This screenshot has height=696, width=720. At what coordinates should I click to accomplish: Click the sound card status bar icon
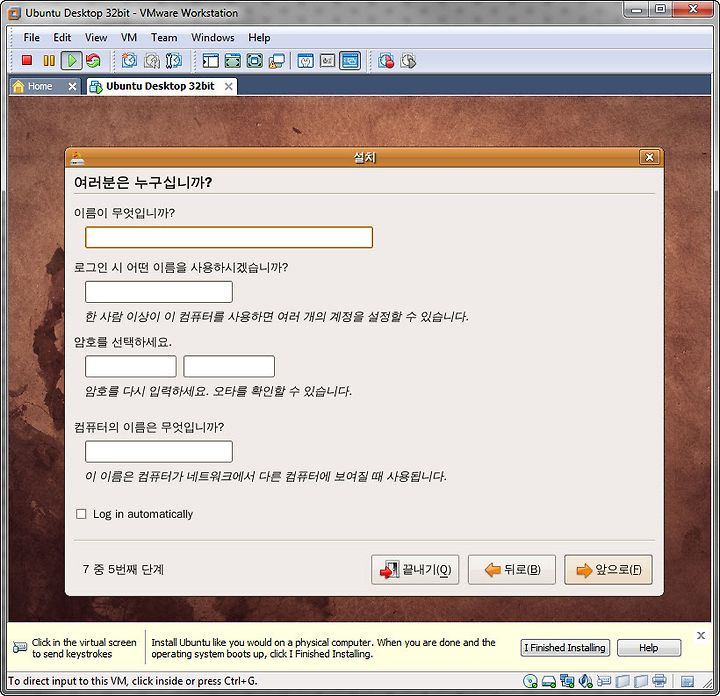[585, 681]
